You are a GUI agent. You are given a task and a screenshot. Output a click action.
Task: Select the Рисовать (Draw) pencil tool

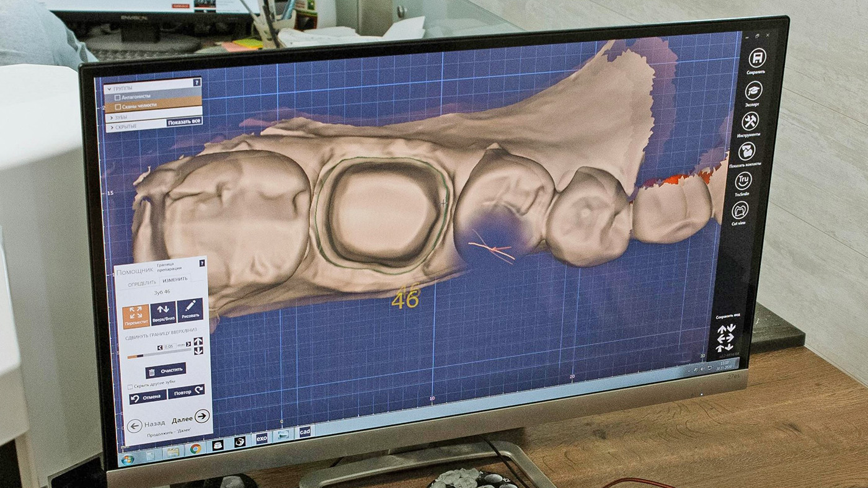(x=190, y=310)
